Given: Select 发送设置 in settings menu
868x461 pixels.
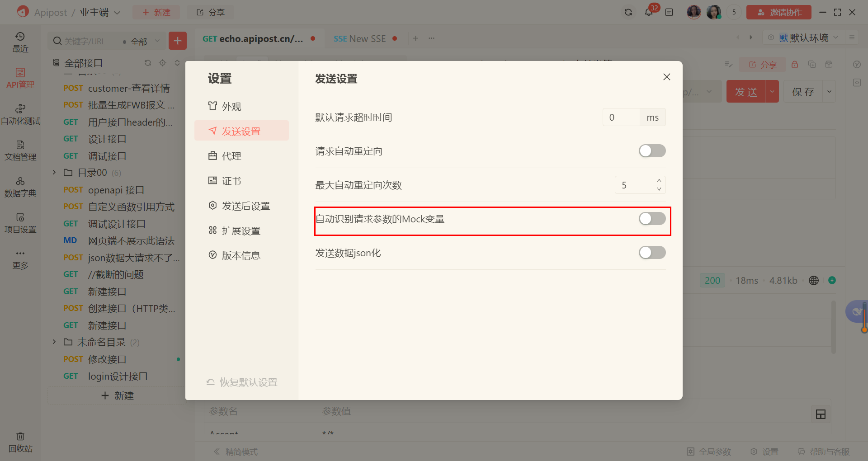Looking at the screenshot, I should 241,131.
